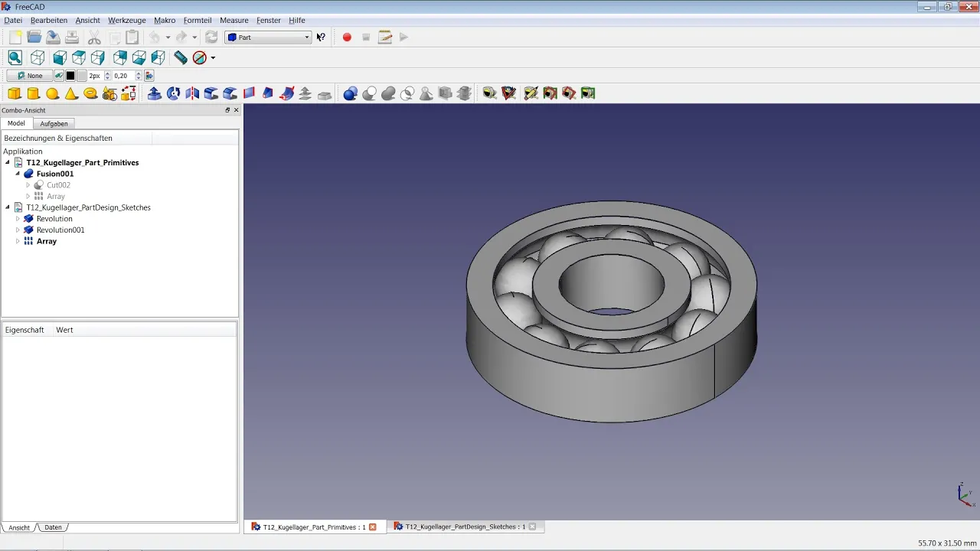Expand the Revolution tree node
This screenshot has height=551, width=980.
[18, 219]
